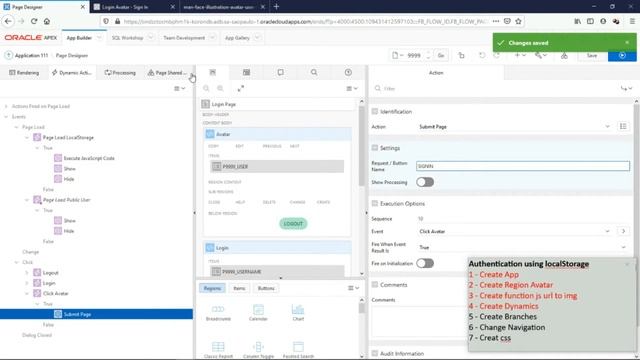Run the page with the blue play button
Image resolution: width=640 pixels, height=360 pixels.
(x=622, y=56)
